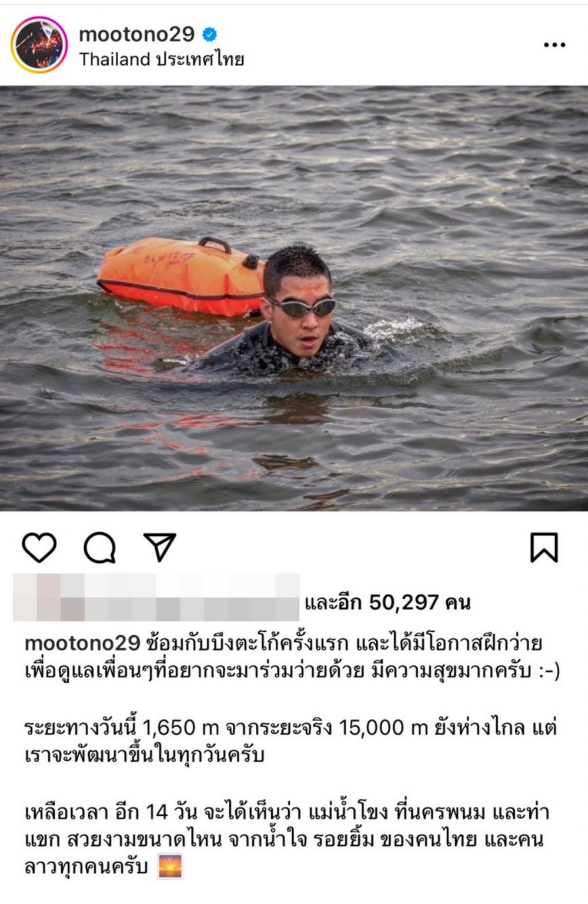Screen dimensions: 588x904
Task: Click the :-) smiley in the caption
Action: 549,671
